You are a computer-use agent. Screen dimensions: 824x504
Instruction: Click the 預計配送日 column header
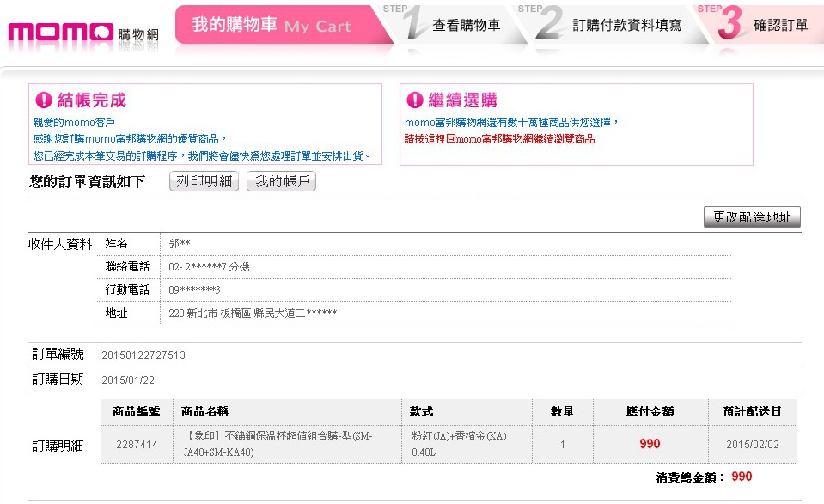pyautogui.click(x=752, y=411)
